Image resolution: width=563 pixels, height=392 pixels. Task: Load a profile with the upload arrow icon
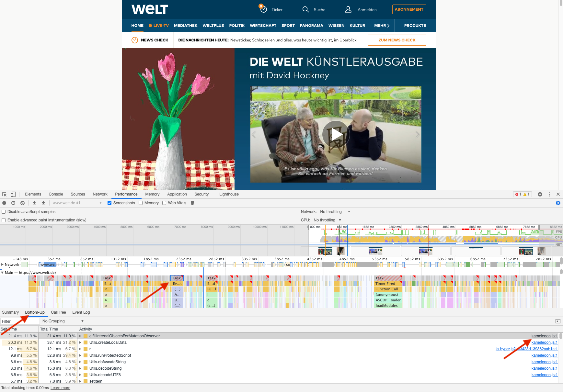pos(34,203)
